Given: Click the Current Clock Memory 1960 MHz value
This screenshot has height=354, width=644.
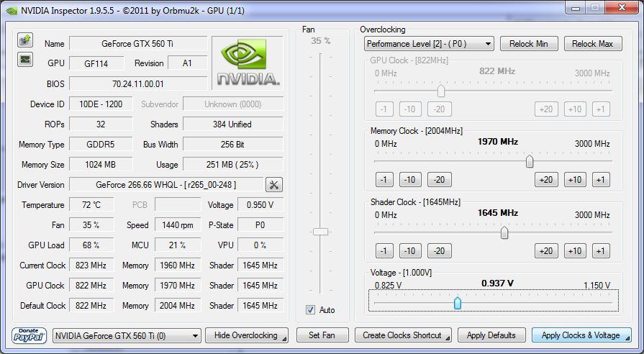Looking at the screenshot, I should [178, 265].
